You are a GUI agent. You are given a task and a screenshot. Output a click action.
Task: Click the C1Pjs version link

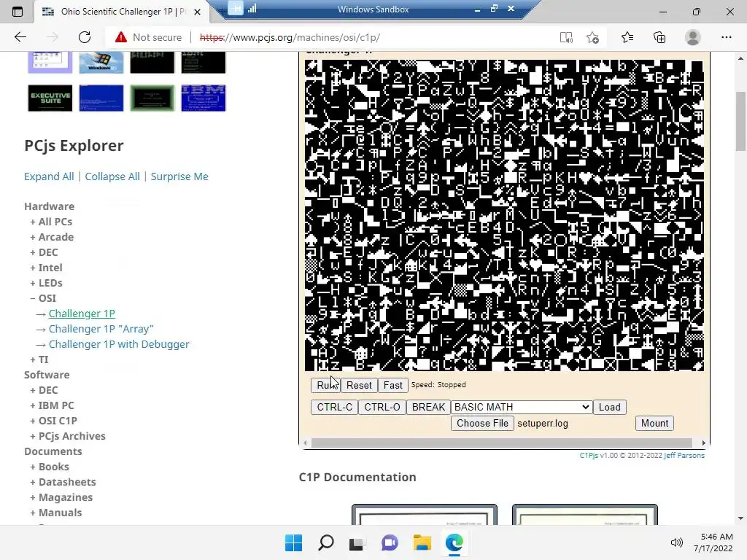pos(589,455)
